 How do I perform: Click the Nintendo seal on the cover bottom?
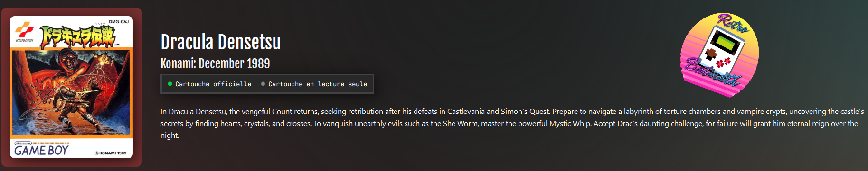23,143
